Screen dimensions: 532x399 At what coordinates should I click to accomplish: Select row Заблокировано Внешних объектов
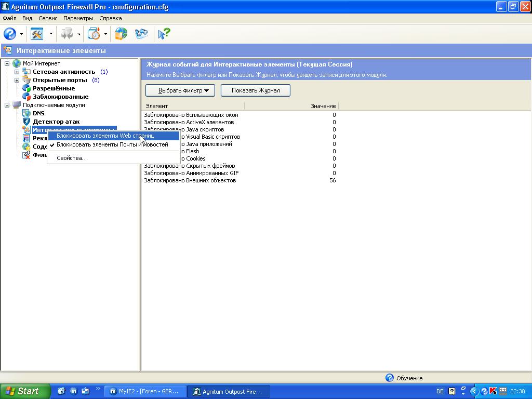(240, 180)
